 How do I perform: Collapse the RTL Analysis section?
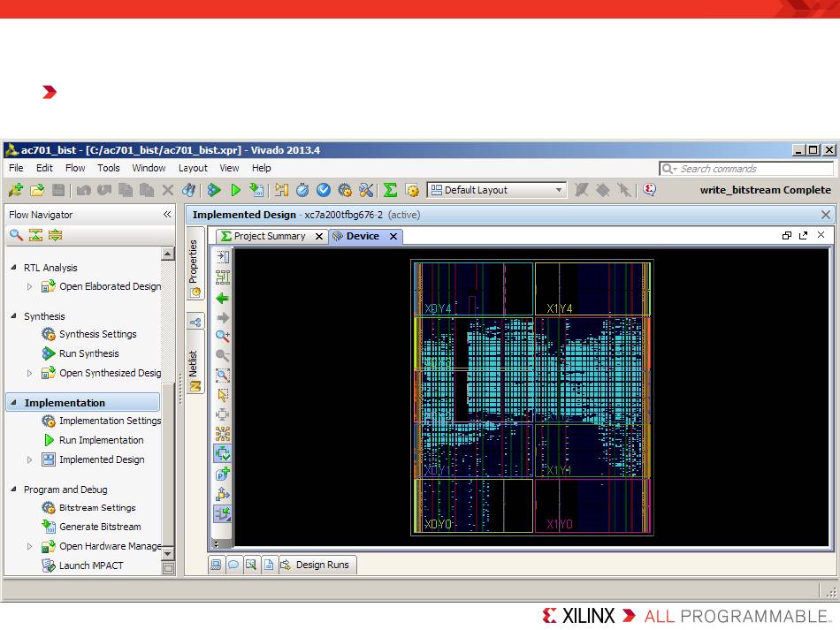click(14, 267)
